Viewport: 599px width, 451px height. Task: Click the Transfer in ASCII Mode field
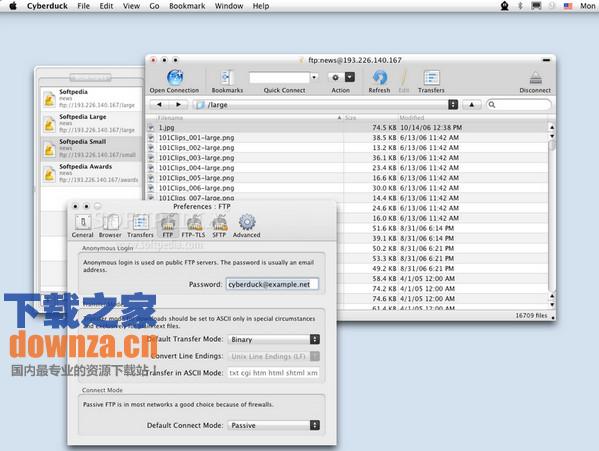click(273, 373)
